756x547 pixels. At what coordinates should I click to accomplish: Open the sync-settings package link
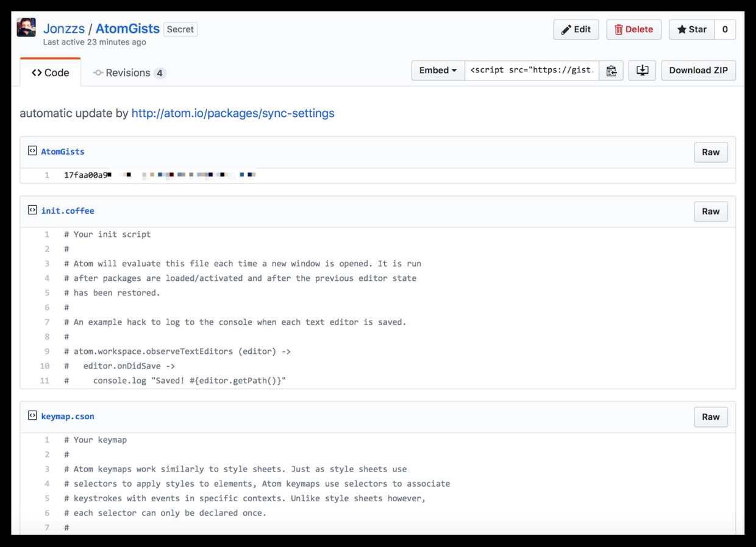coord(233,113)
